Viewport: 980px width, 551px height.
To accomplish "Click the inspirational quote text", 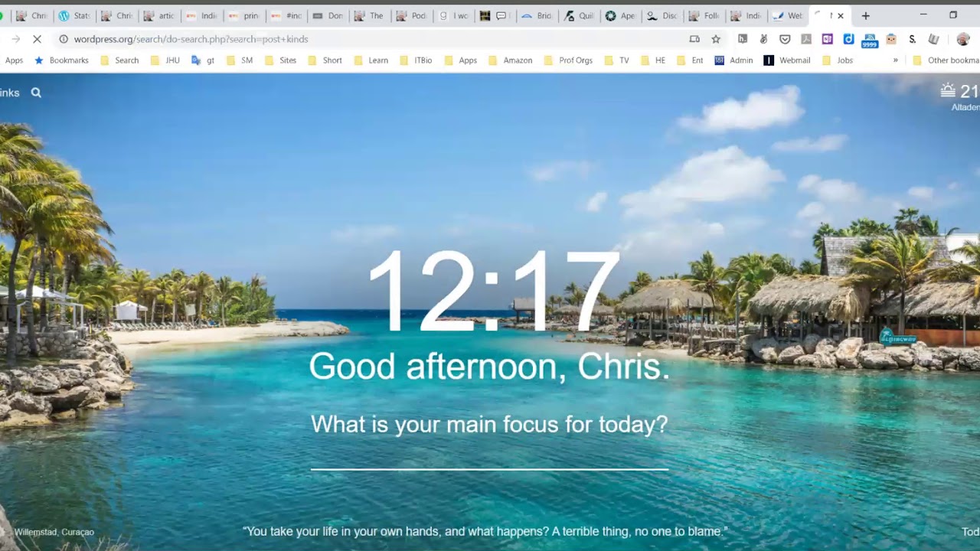I will [x=485, y=531].
